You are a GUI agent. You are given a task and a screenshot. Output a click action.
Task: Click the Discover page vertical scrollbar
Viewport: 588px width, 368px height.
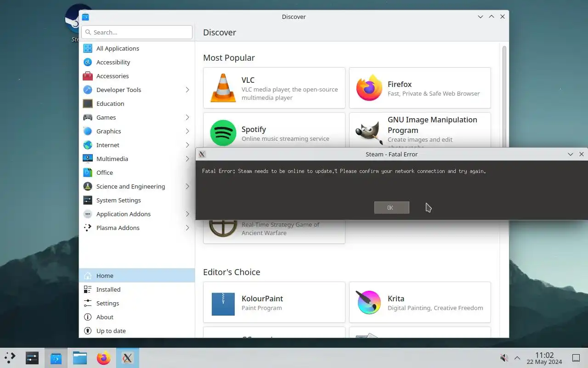pyautogui.click(x=504, y=97)
